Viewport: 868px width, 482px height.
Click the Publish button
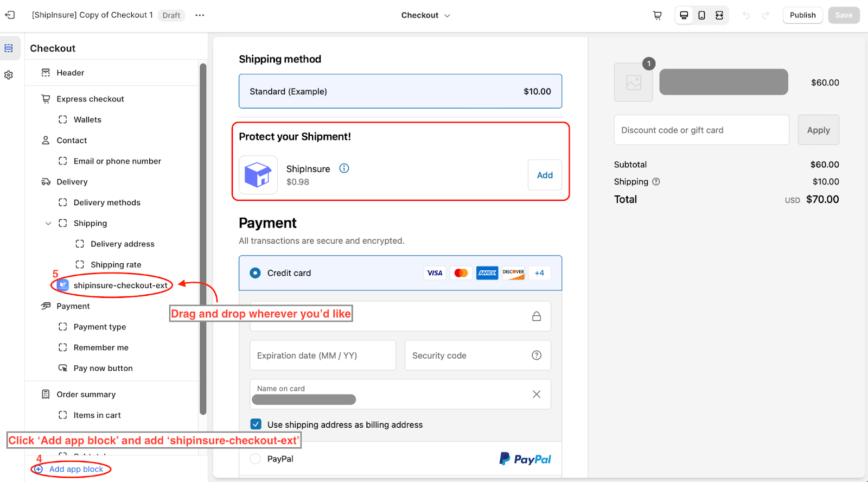pos(802,15)
